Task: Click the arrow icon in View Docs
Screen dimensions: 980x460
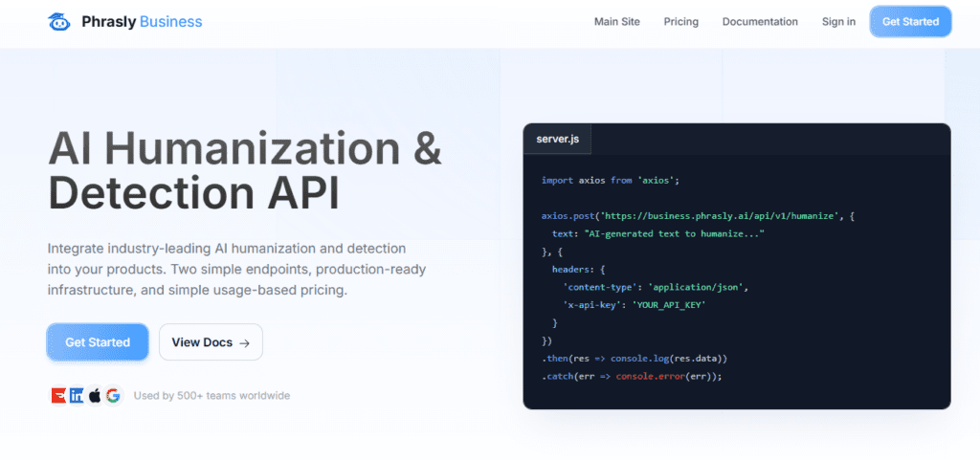Action: point(245,342)
